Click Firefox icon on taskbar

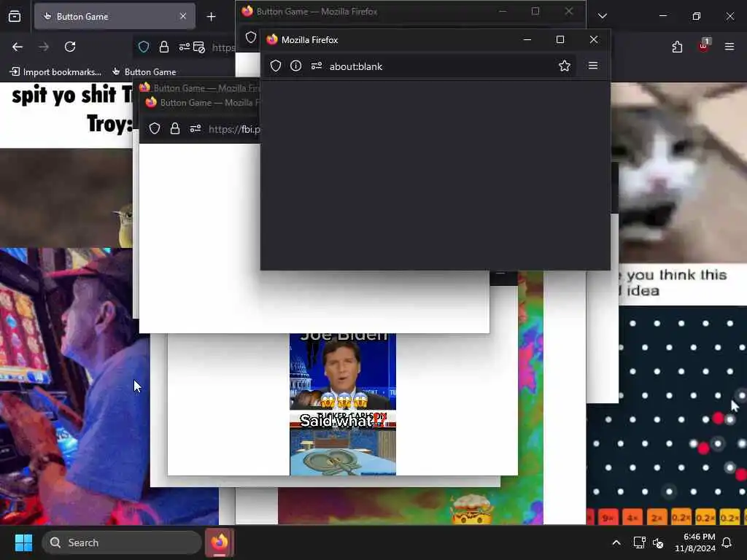coord(220,542)
